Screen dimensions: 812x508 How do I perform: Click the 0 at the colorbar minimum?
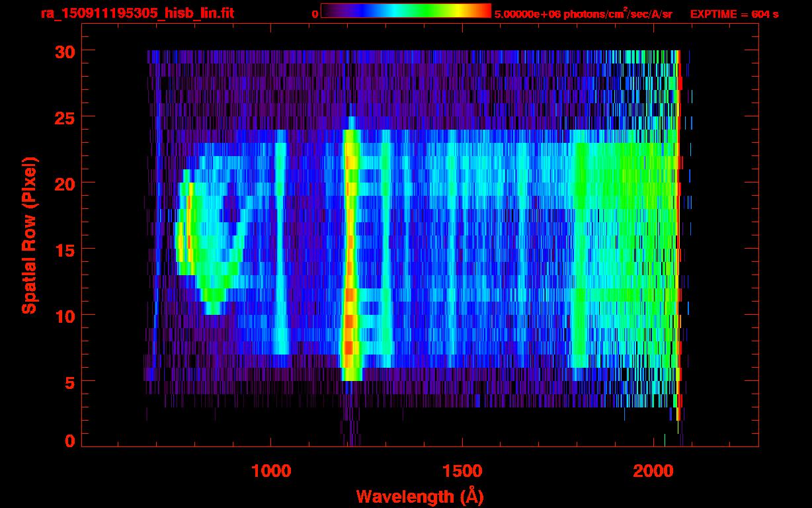315,13
